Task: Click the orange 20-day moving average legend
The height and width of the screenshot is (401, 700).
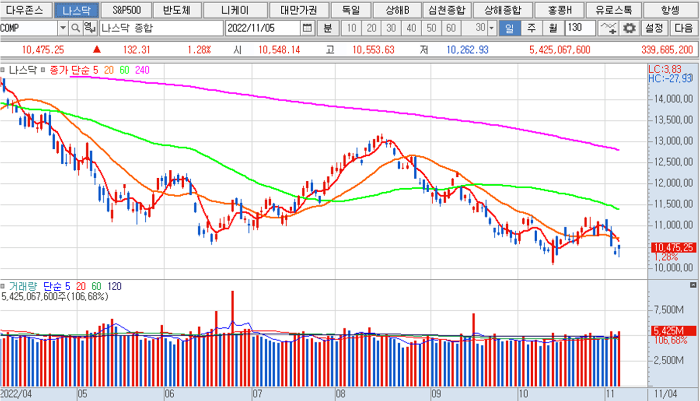Action: 108,70
